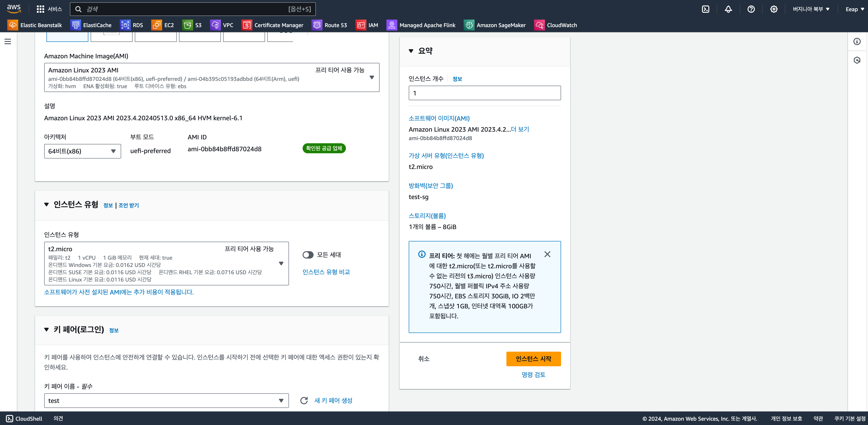Open CloudShell from the top bar icon
Image resolution: width=868 pixels, height=425 pixels.
tap(705, 9)
